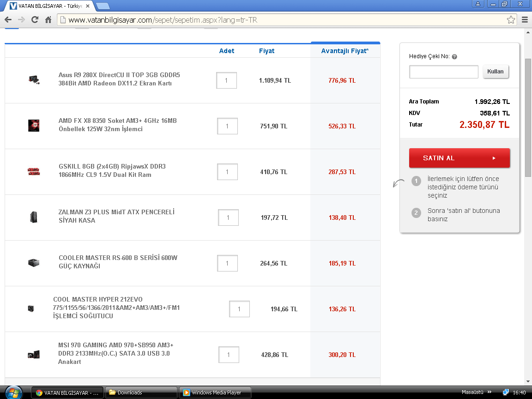Click Ara Toplam value 1.992,26 TL

492,102
